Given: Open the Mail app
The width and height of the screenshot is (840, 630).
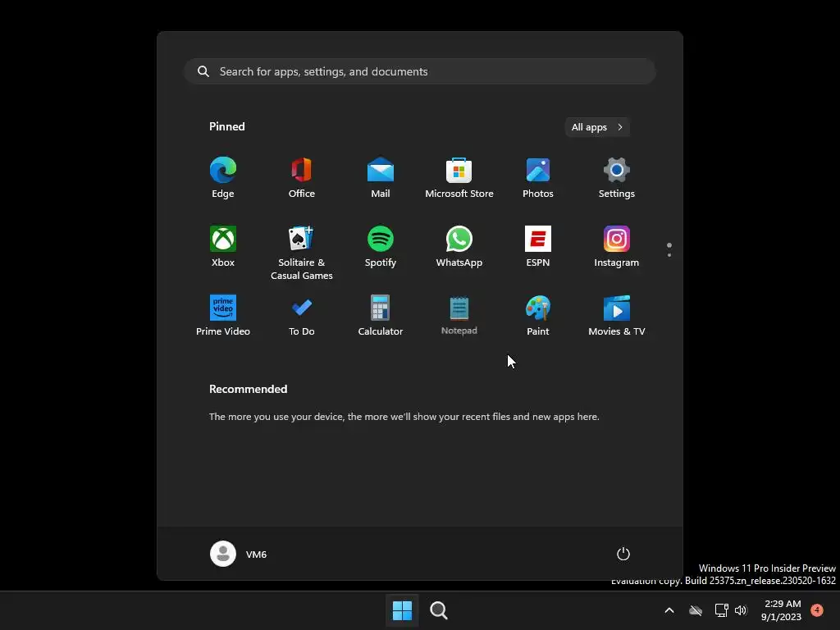Looking at the screenshot, I should pos(381,178).
